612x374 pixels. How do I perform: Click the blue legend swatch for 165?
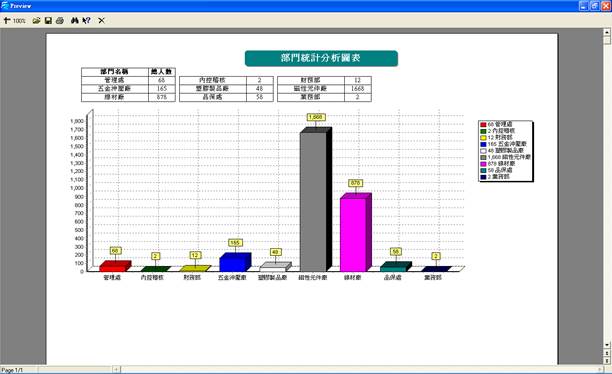coord(483,144)
